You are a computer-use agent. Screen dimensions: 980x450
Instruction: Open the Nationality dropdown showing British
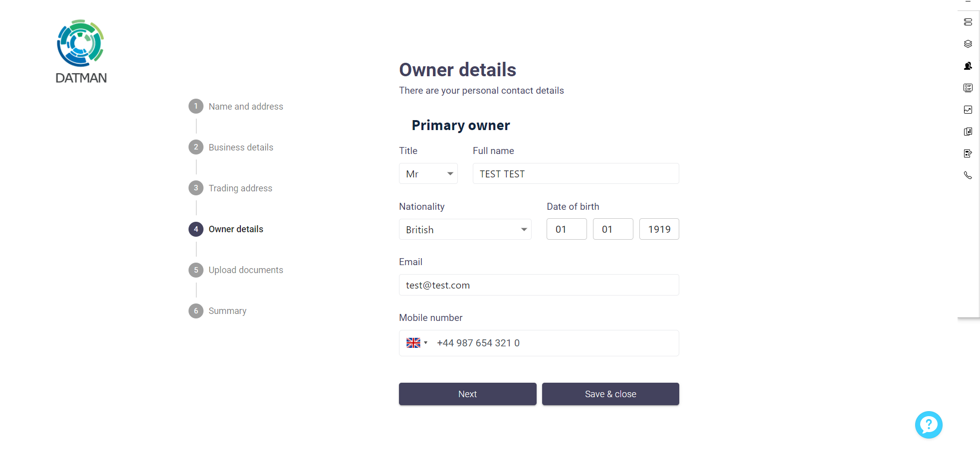(x=465, y=229)
